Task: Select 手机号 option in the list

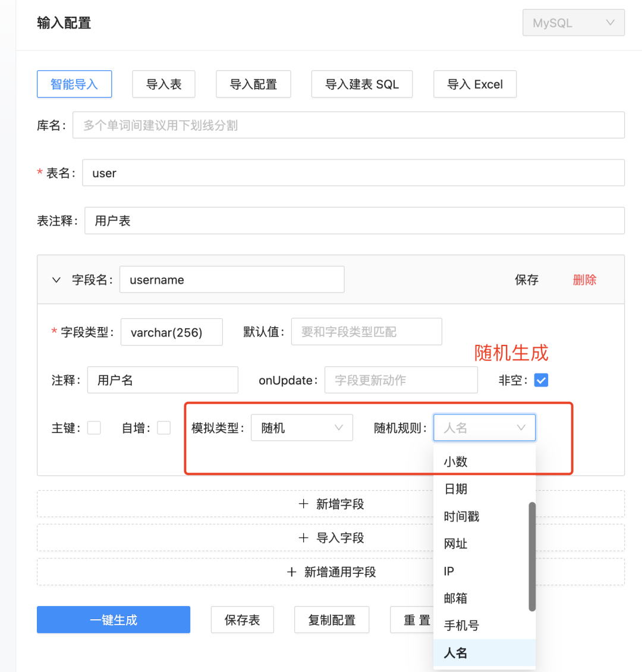Action: [461, 626]
